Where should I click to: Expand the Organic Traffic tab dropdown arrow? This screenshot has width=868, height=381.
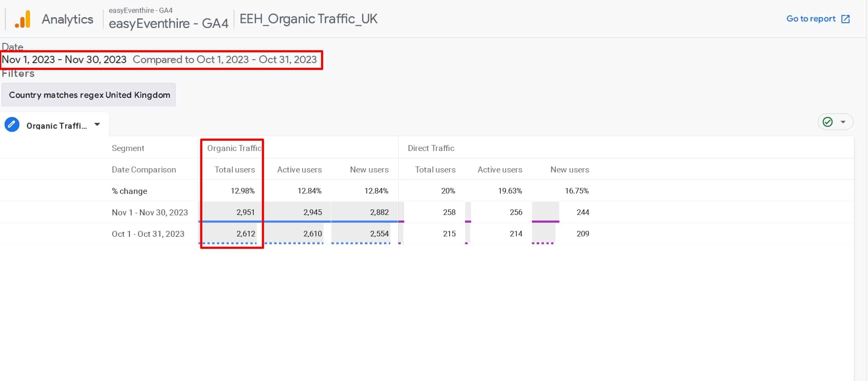coord(97,124)
